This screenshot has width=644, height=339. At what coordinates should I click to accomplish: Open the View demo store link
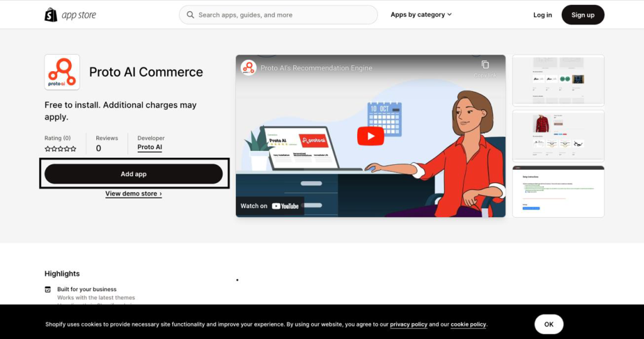coord(133,194)
